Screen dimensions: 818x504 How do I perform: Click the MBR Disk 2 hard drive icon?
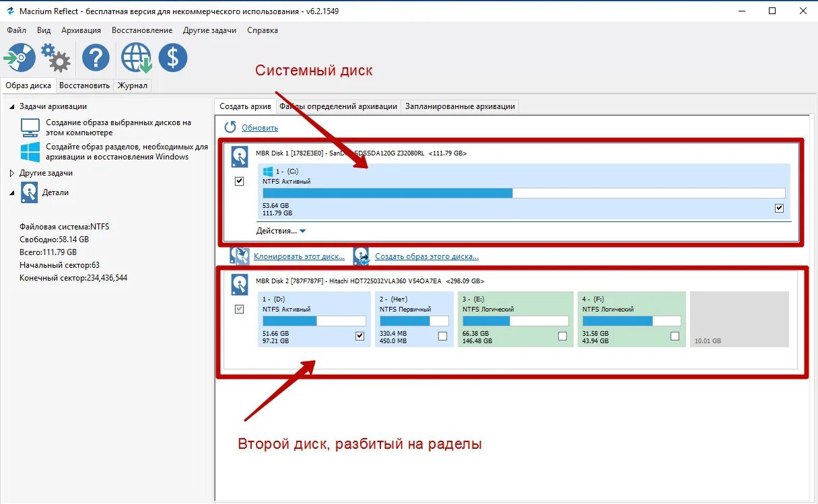coord(240,285)
